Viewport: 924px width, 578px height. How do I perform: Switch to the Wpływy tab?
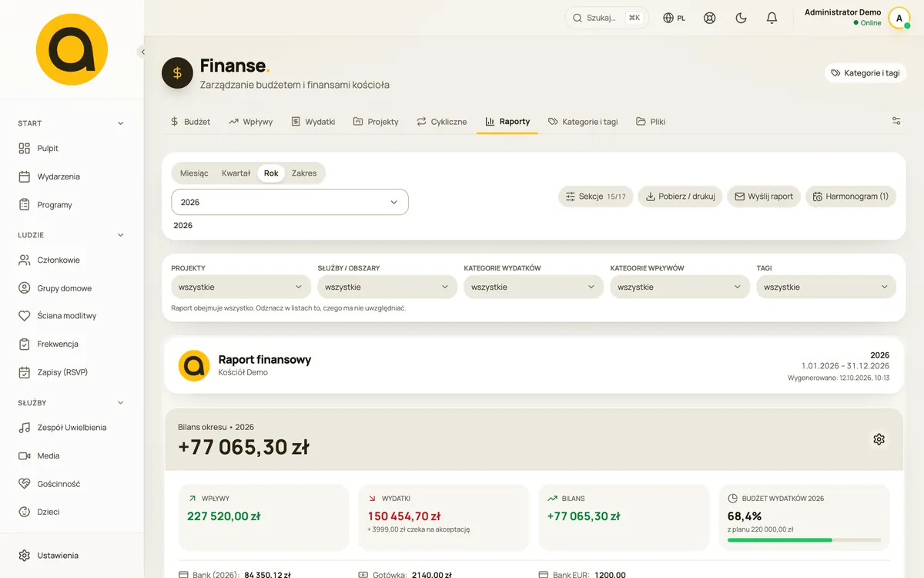(250, 122)
